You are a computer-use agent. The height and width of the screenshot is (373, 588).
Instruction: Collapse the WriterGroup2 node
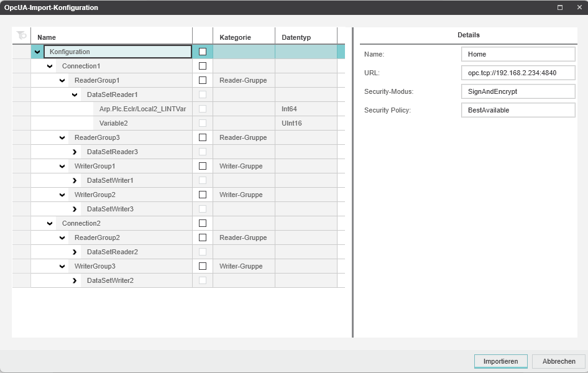(62, 195)
